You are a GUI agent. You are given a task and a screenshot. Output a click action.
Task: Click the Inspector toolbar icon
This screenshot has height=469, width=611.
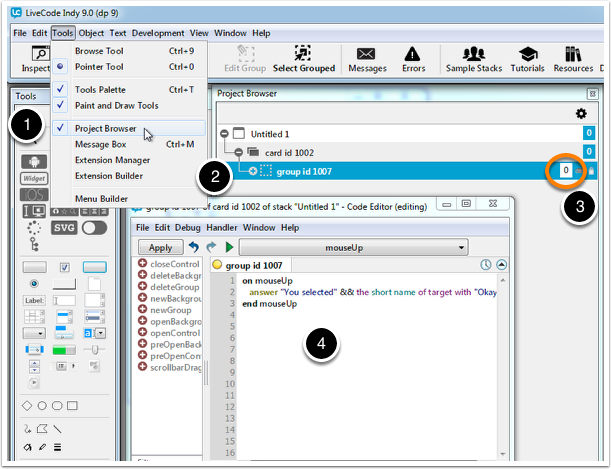pyautogui.click(x=36, y=59)
